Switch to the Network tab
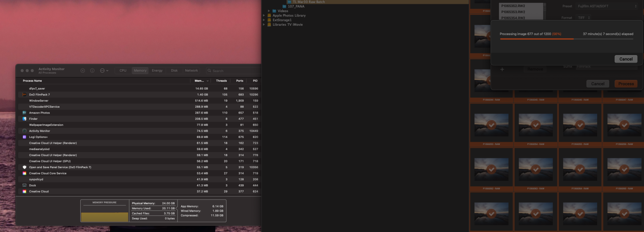The height and width of the screenshot is (232, 644). pyautogui.click(x=191, y=70)
